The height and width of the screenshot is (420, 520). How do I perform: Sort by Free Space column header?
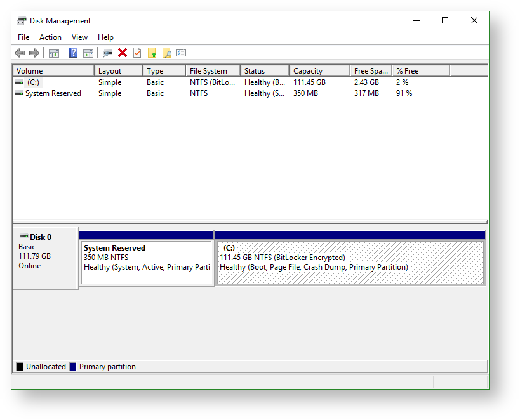371,71
